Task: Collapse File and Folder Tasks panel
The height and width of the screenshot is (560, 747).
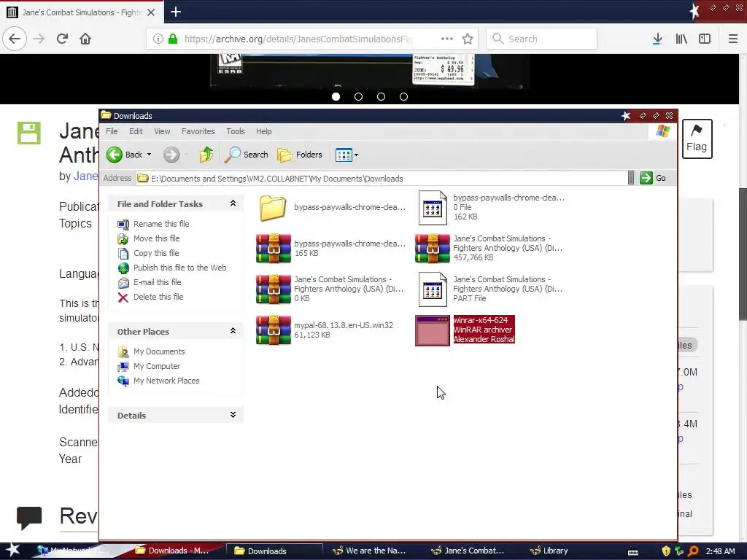Action: point(233,203)
